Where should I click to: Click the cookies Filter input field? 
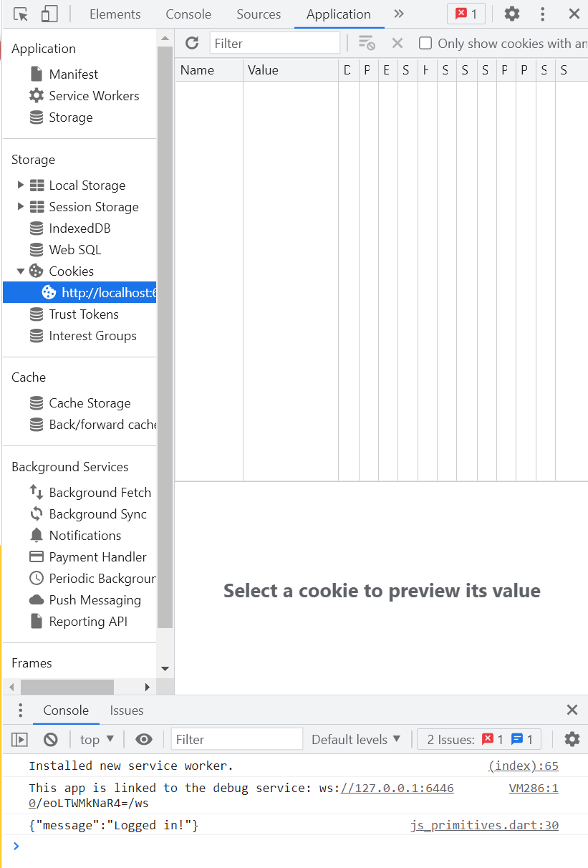click(275, 43)
